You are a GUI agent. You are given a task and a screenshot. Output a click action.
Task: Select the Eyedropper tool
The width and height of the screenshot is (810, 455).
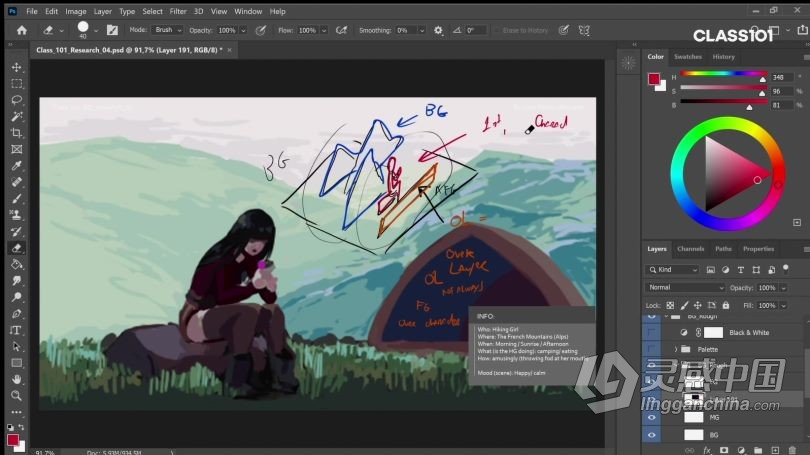point(17,166)
